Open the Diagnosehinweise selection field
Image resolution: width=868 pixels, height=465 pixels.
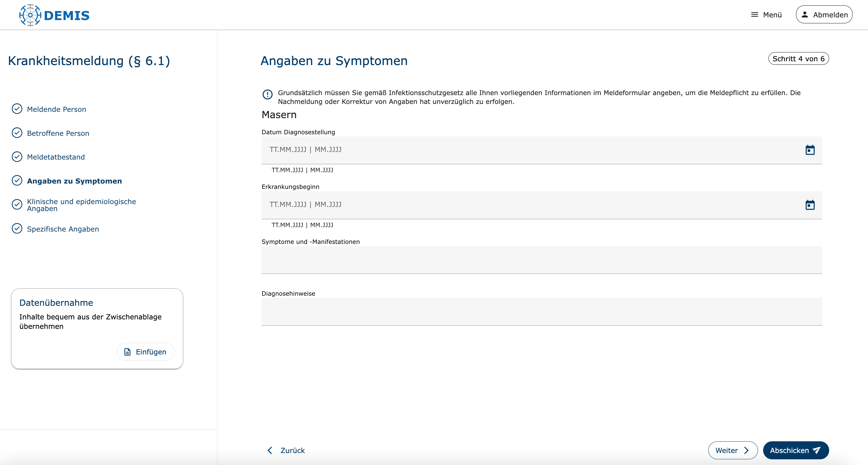point(541,312)
